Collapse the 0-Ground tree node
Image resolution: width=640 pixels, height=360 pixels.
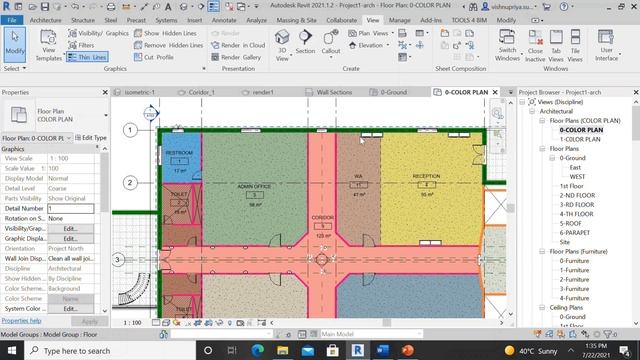552,158
